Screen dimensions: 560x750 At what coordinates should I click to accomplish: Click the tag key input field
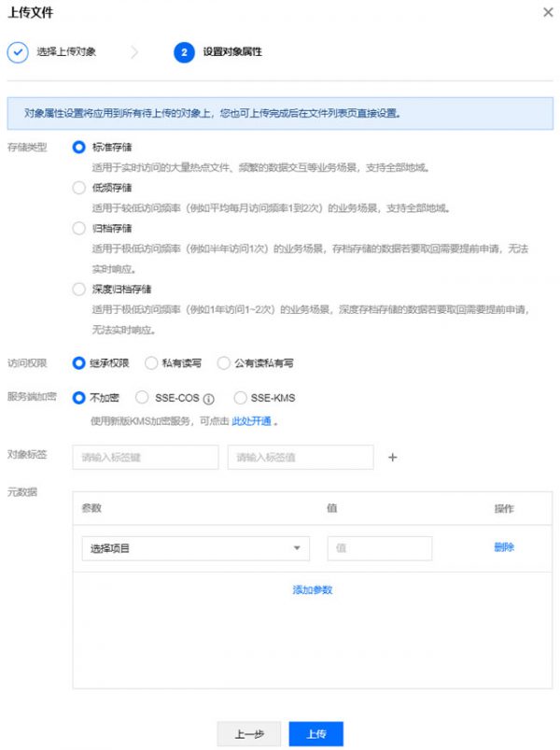click(x=145, y=457)
